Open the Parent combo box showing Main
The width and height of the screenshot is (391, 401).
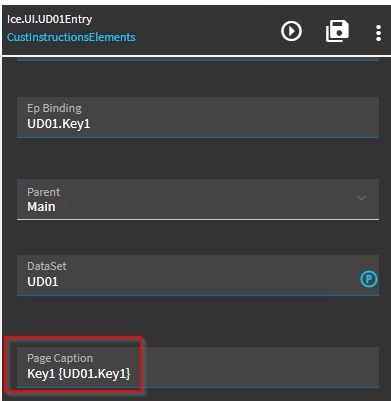pyautogui.click(x=198, y=199)
